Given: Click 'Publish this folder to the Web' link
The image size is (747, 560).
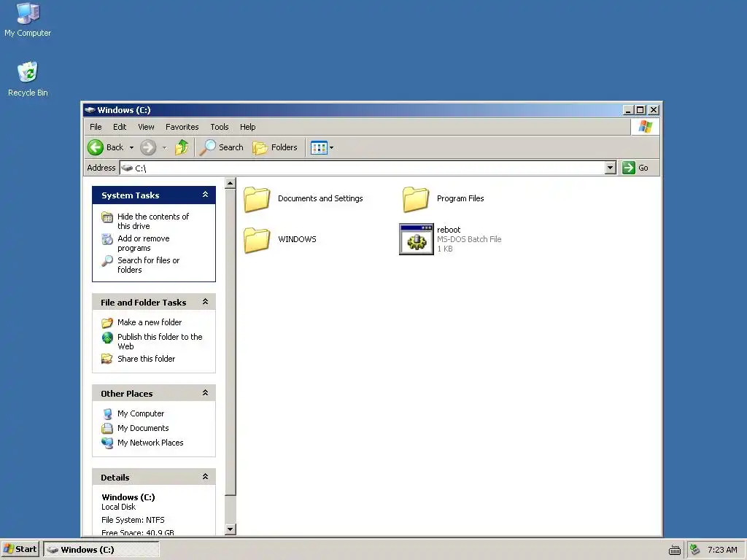Looking at the screenshot, I should (x=160, y=341).
